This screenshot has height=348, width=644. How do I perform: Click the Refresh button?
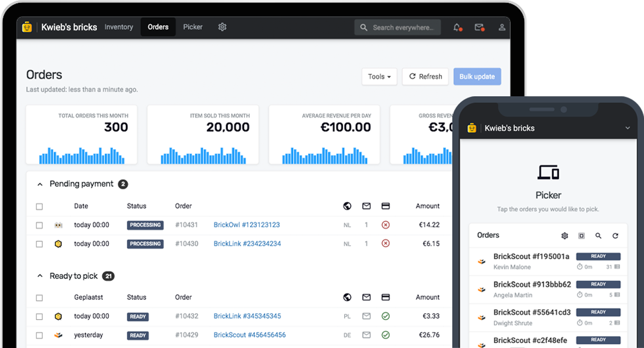tap(426, 76)
